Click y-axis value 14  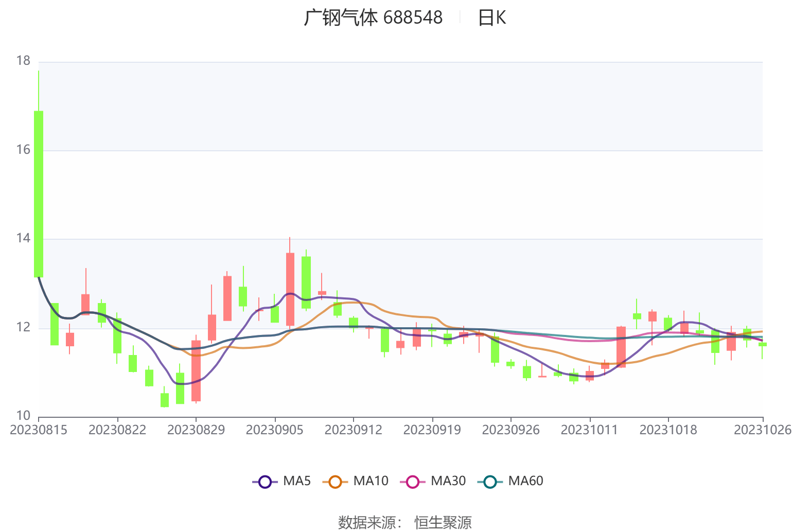point(24,239)
